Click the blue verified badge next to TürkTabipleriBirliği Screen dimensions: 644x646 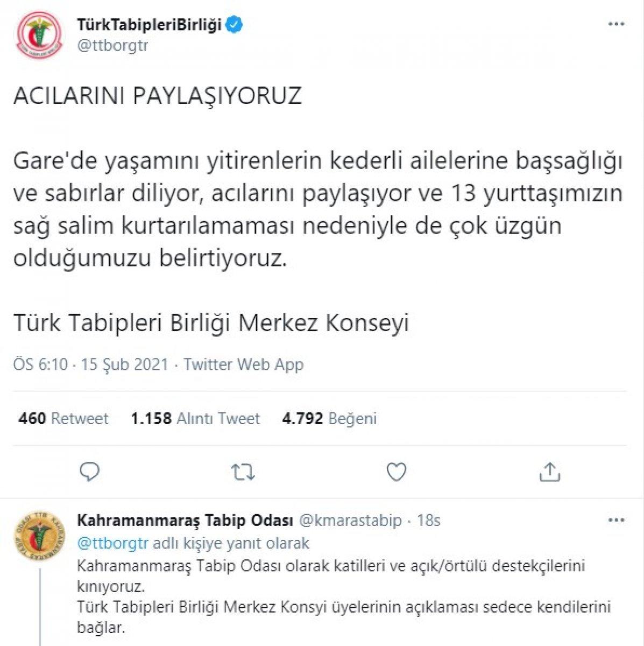point(233,23)
